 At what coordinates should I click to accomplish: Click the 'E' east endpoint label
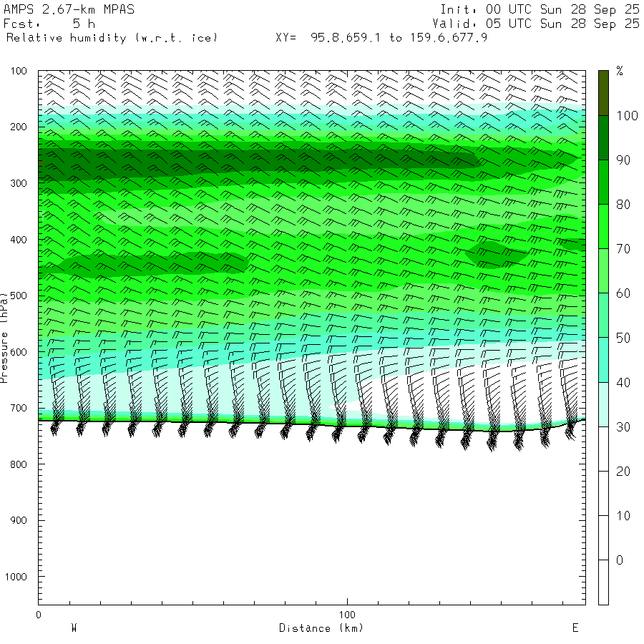tap(575, 628)
